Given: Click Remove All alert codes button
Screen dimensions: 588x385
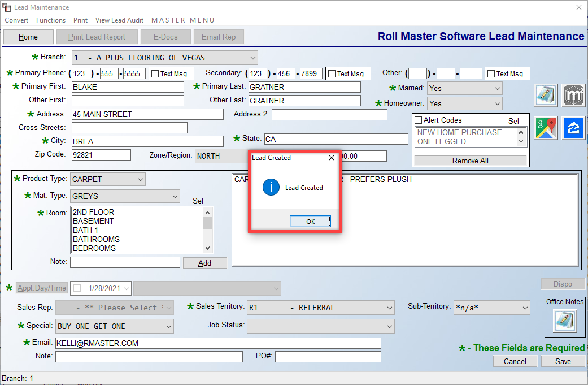Looking at the screenshot, I should 471,161.
